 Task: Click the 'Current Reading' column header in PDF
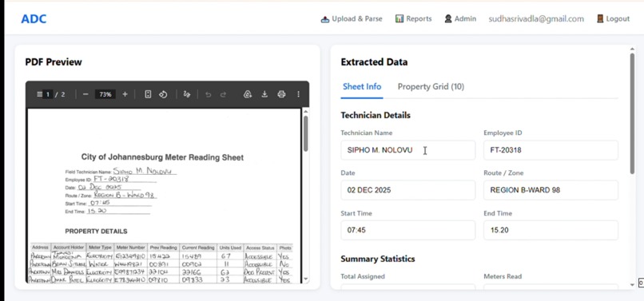click(199, 248)
